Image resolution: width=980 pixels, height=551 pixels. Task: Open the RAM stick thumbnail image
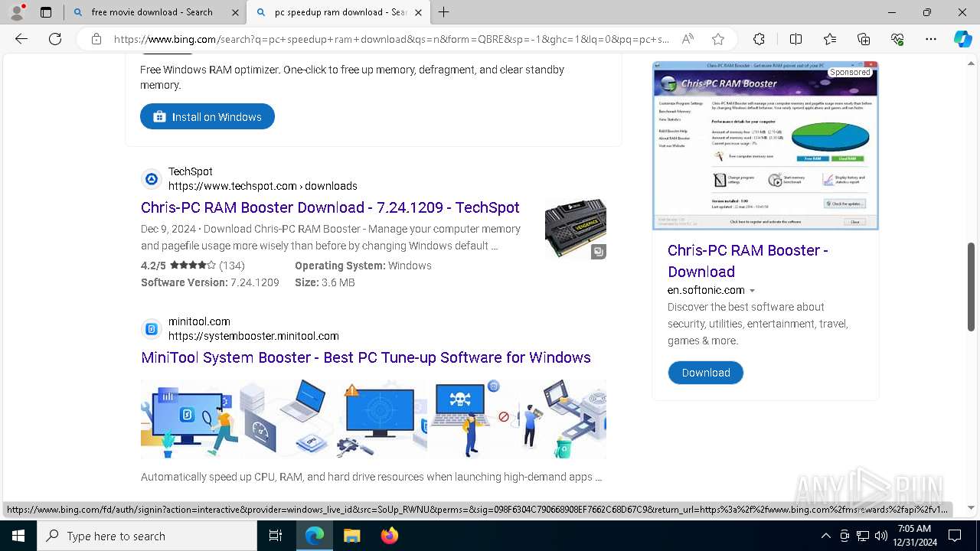click(x=576, y=229)
